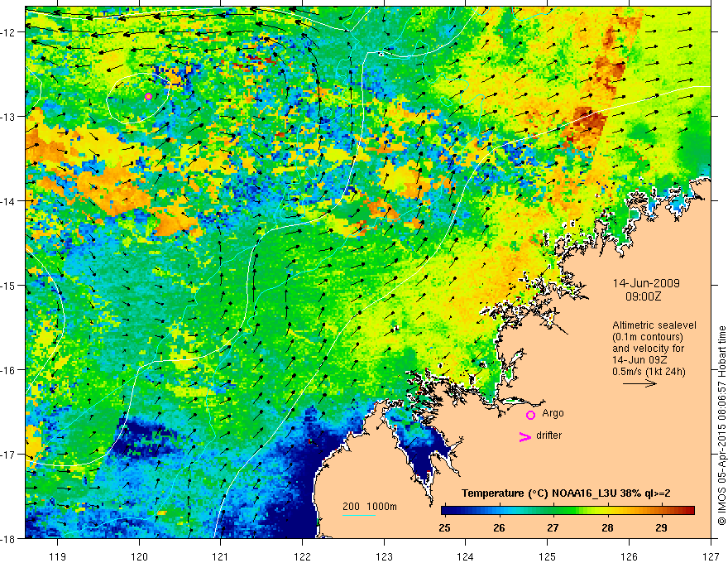Click the magenta drifter legend symbol
The width and height of the screenshot is (728, 563).
coord(524,436)
